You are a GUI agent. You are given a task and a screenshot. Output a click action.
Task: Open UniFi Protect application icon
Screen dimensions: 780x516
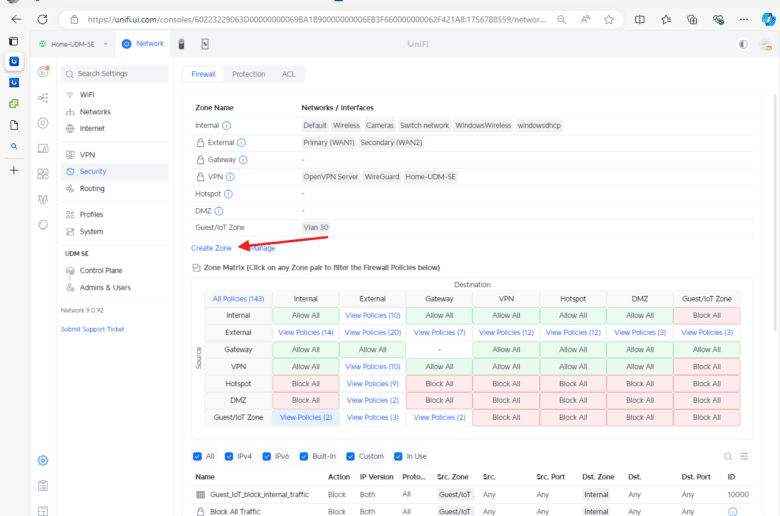coord(181,44)
